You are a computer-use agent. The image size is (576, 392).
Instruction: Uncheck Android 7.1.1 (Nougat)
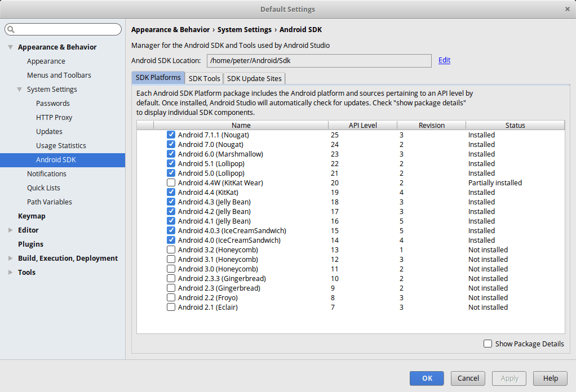tap(171, 135)
